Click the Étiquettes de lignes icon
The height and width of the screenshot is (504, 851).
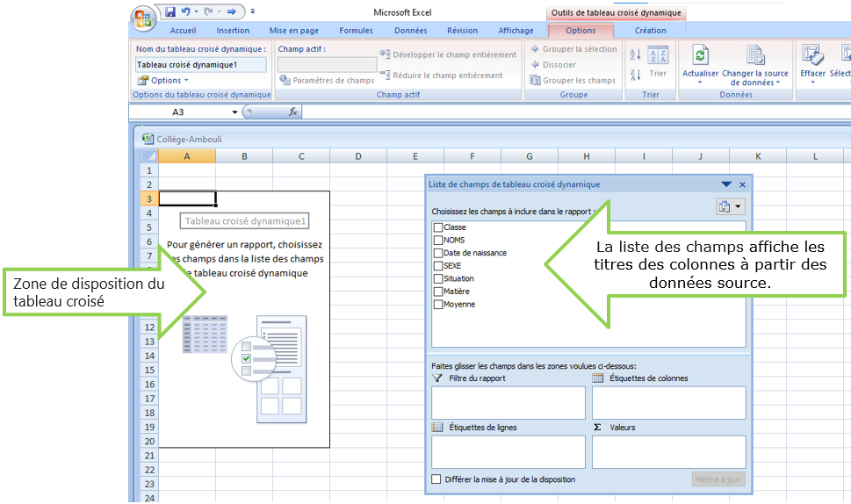point(437,427)
